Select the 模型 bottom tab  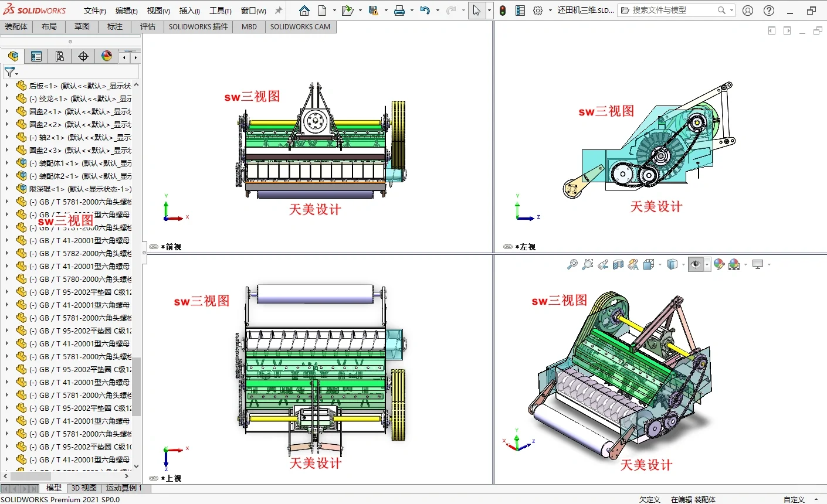click(x=54, y=488)
